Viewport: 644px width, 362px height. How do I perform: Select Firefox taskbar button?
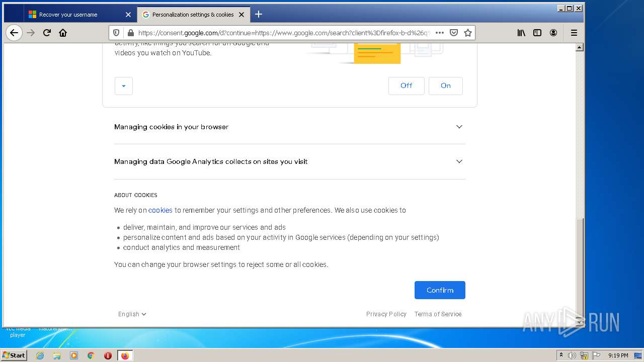[x=125, y=355]
